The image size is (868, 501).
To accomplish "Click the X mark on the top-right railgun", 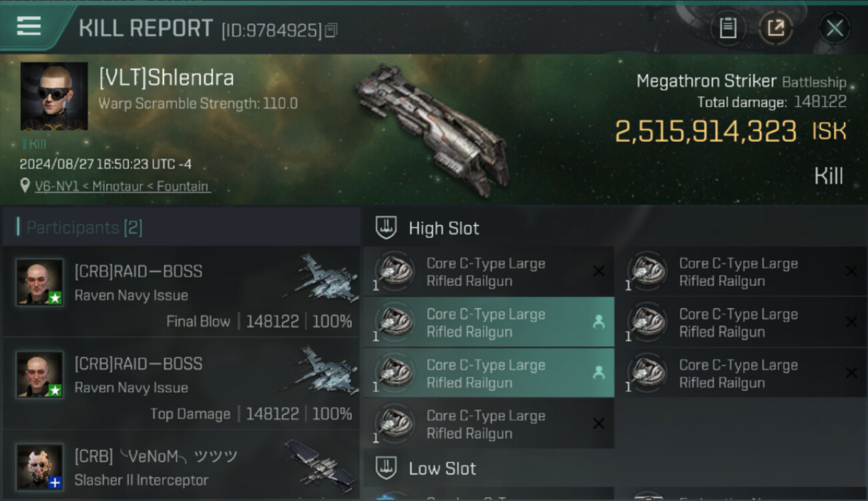I will [851, 271].
